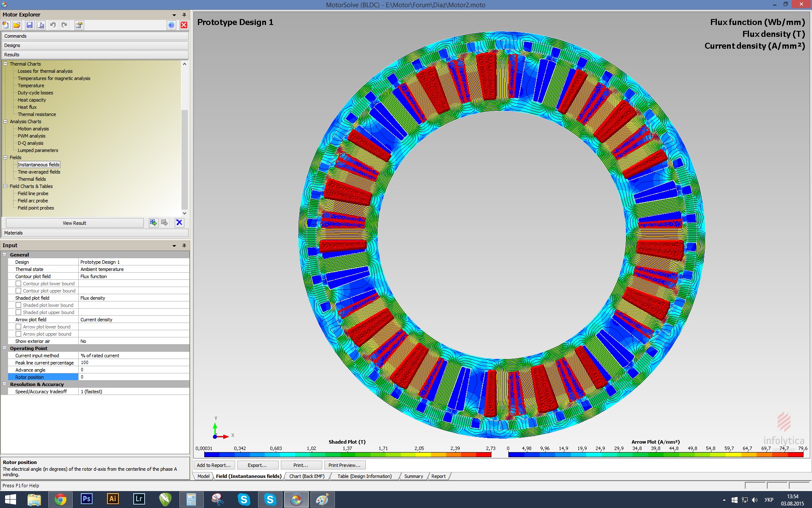Open the Motor Explorer panel dropdown arrow
This screenshot has width=812, height=508.
pyautogui.click(x=174, y=15)
